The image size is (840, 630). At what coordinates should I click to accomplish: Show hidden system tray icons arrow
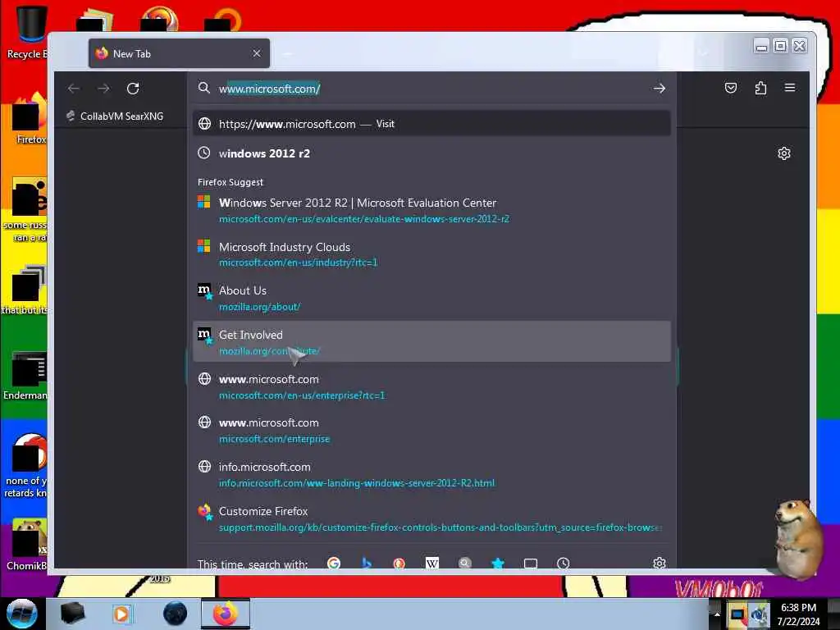(x=717, y=614)
